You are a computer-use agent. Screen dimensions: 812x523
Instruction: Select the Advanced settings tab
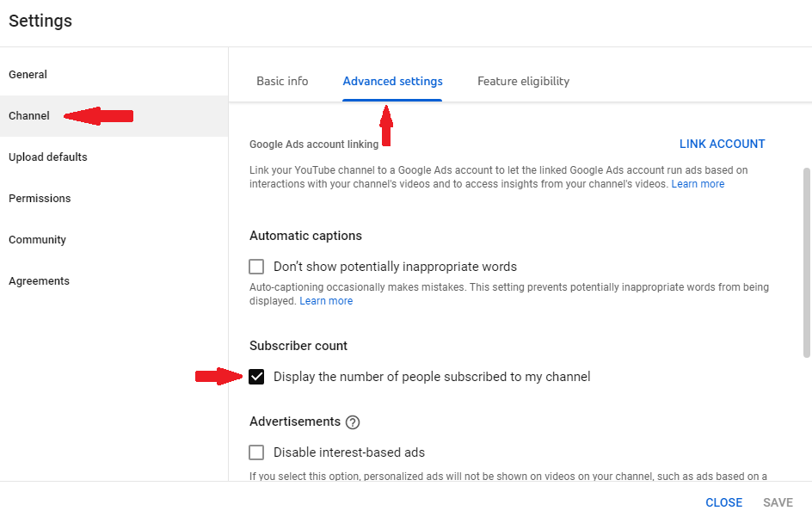pos(392,82)
